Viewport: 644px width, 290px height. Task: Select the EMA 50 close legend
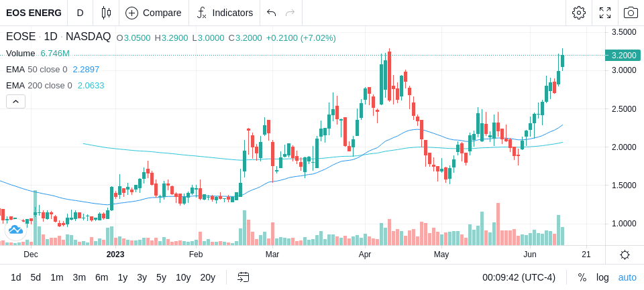point(36,70)
